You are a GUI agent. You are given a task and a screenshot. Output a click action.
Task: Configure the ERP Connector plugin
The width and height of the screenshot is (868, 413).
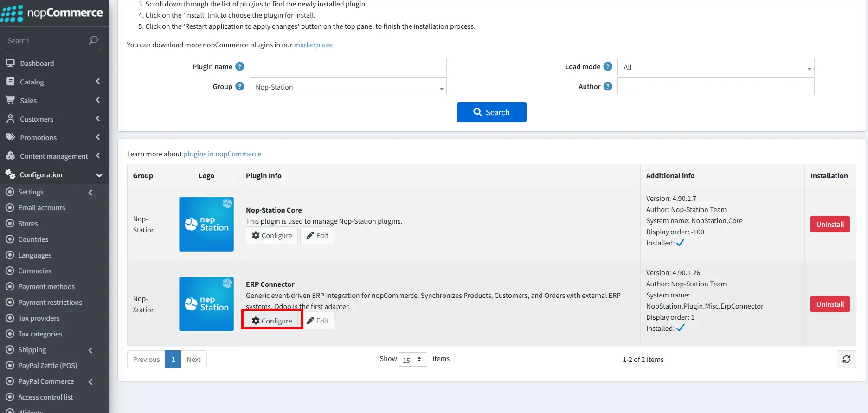(x=272, y=321)
